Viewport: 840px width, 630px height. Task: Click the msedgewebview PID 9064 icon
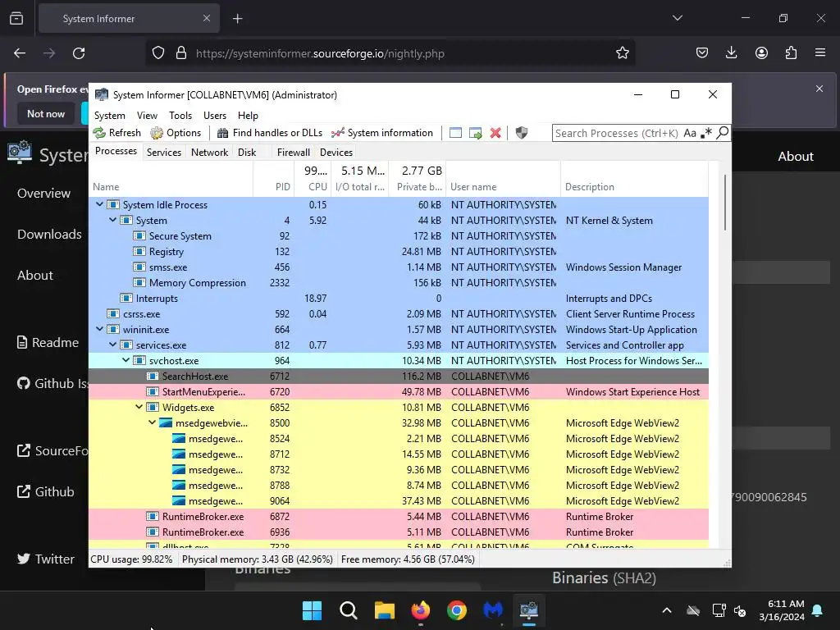tap(179, 501)
